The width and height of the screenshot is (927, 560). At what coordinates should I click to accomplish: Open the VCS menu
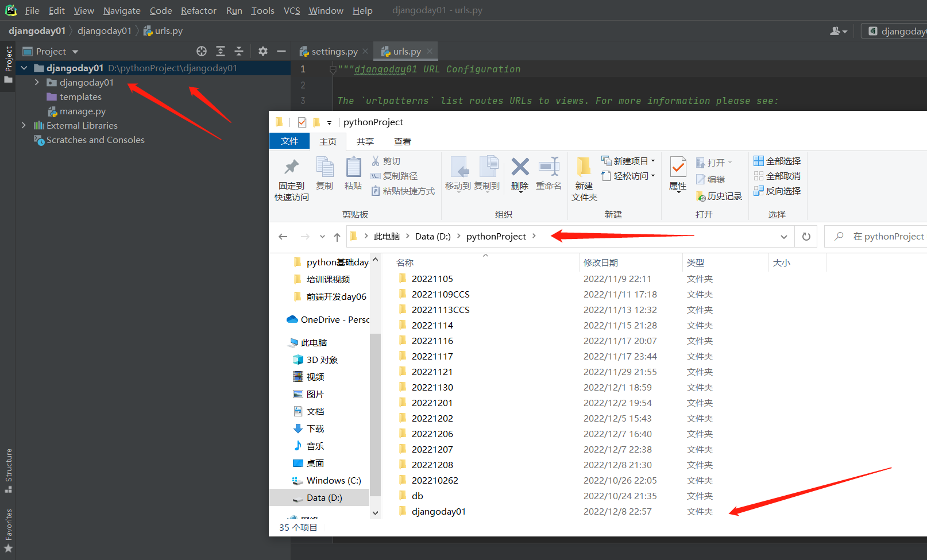(292, 10)
